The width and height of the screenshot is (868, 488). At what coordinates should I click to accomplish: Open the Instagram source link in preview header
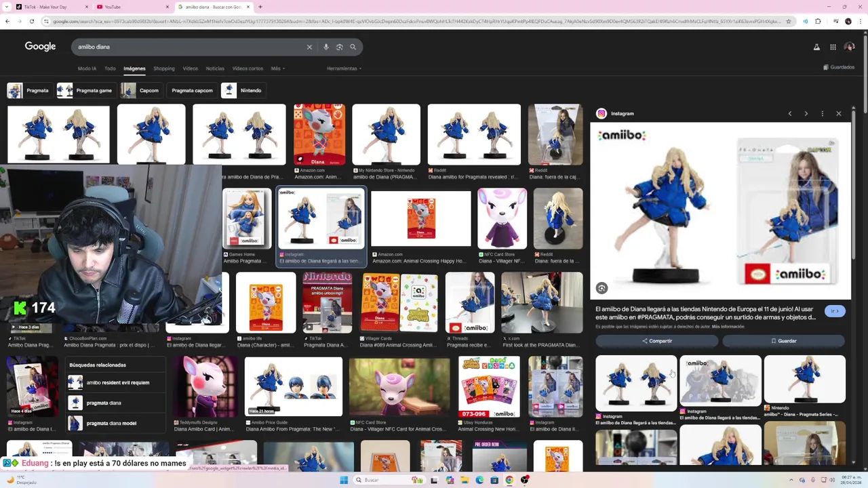[x=616, y=114]
